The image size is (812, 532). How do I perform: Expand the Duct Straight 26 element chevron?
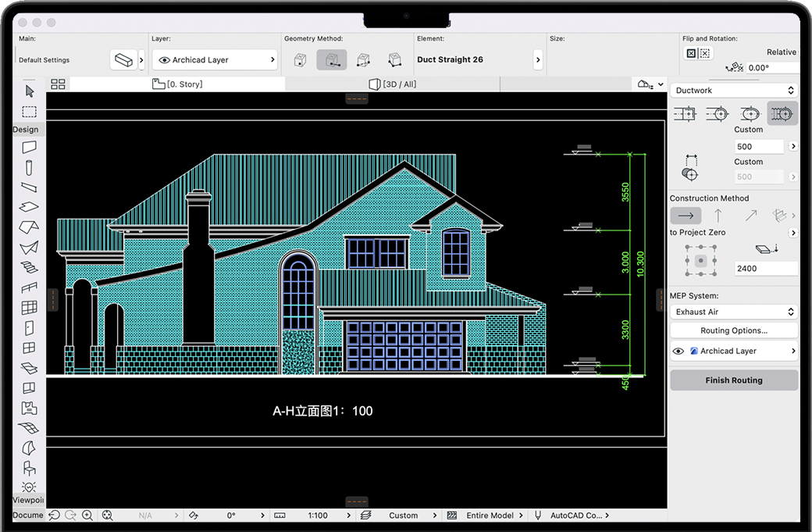[x=538, y=60]
